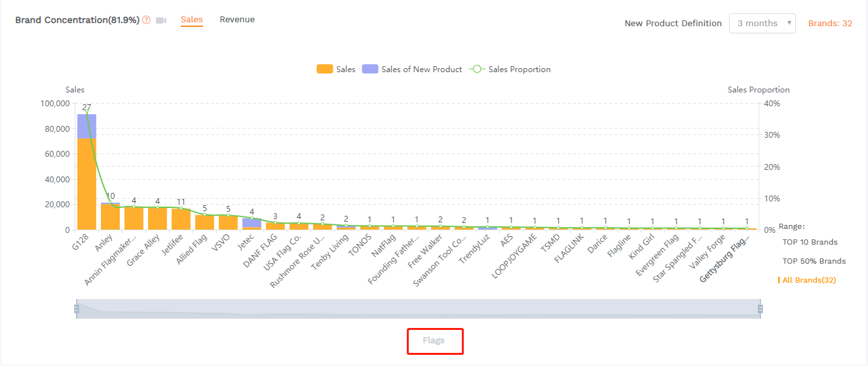This screenshot has height=366, width=868.
Task: Click the Brands: 32 count link
Action: [829, 23]
